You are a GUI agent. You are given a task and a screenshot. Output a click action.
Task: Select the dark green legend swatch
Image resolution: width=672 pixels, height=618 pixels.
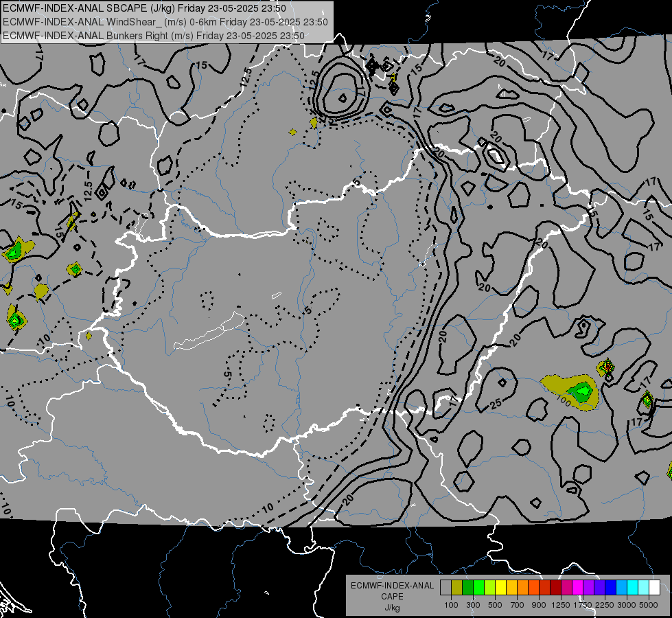tap(467, 588)
